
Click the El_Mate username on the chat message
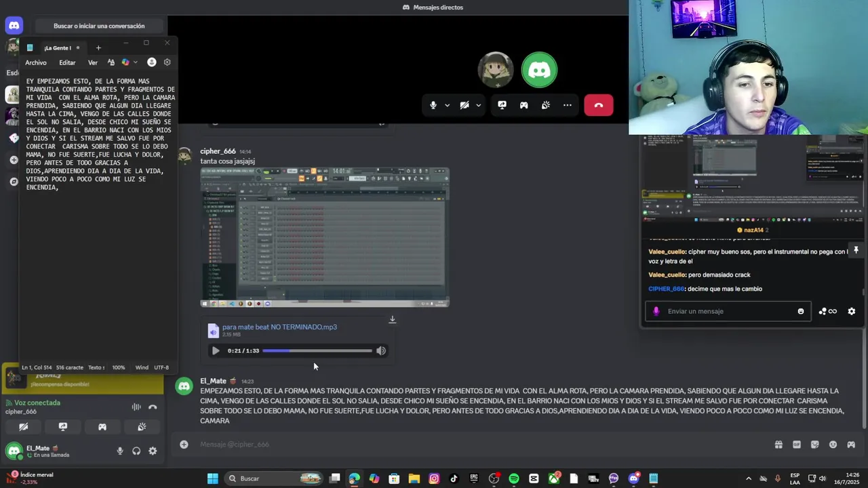[213, 381]
